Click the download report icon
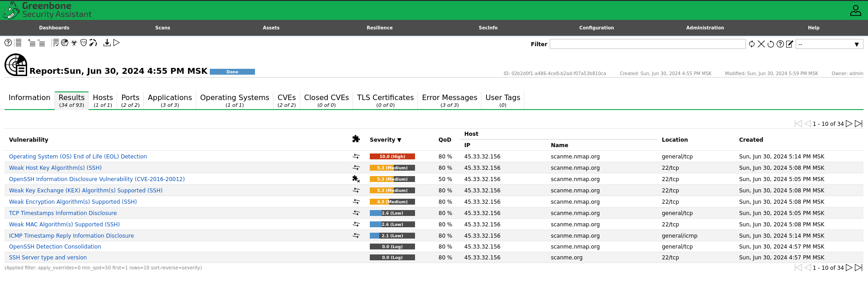Image resolution: width=868 pixels, height=292 pixels. click(107, 43)
